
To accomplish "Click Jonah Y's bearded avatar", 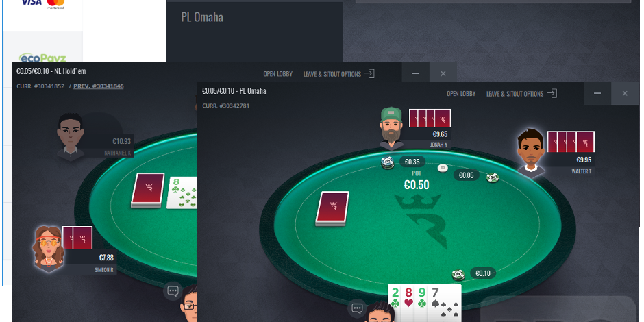I will (391, 127).
